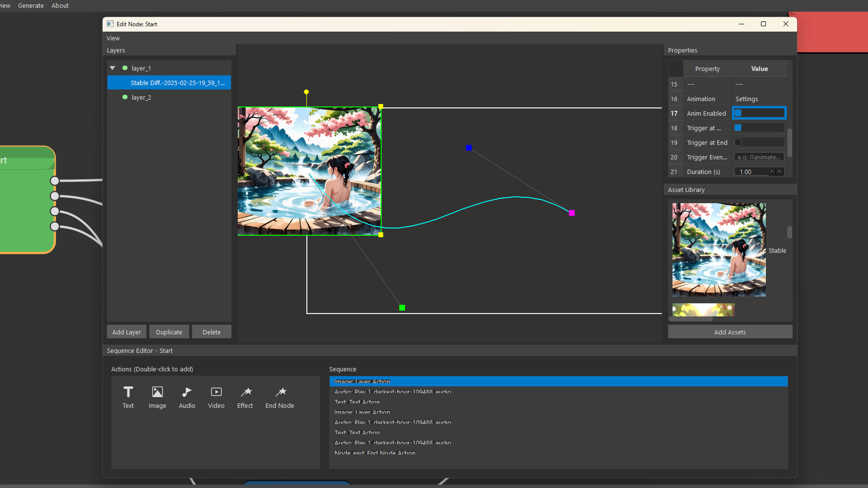The width and height of the screenshot is (868, 488).
Task: Select the Stable asset thumbnail in Asset Library
Action: [719, 249]
